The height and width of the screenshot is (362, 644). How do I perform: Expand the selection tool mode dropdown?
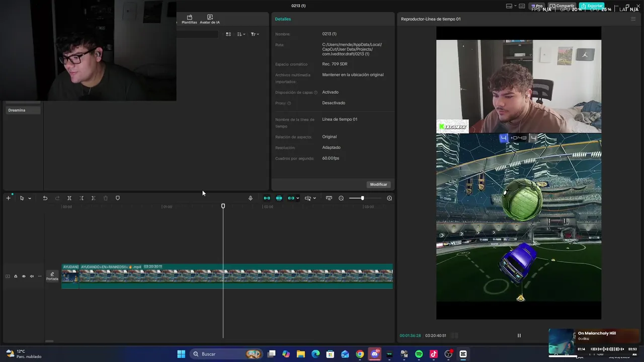[x=30, y=198]
